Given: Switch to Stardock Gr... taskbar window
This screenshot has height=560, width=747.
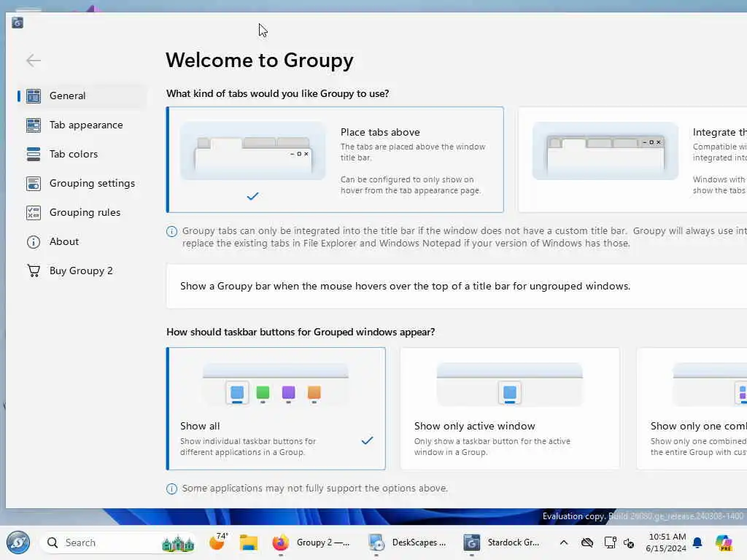Looking at the screenshot, I should (503, 542).
